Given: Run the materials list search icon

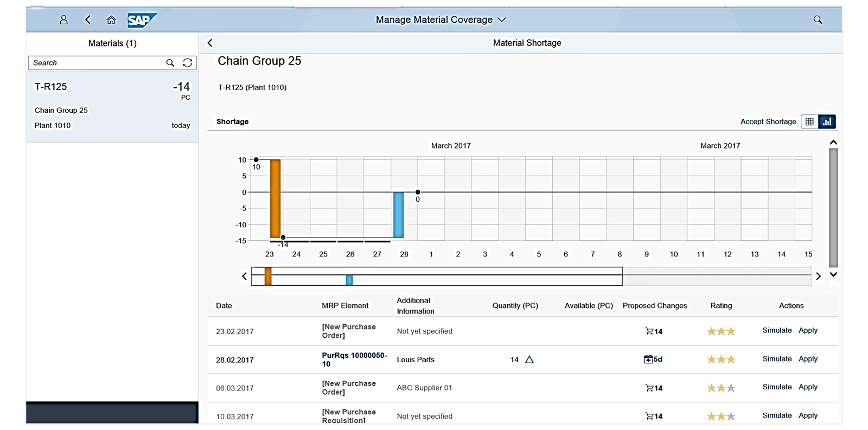Looking at the screenshot, I should click(x=170, y=63).
